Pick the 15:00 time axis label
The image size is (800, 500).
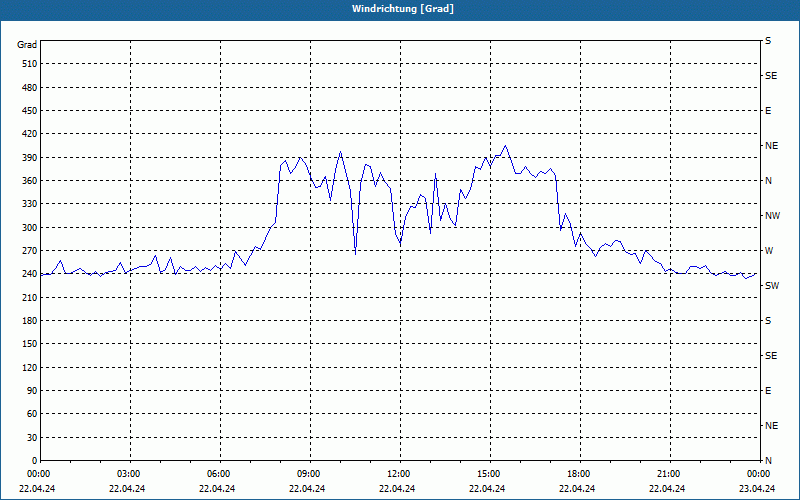point(489,474)
